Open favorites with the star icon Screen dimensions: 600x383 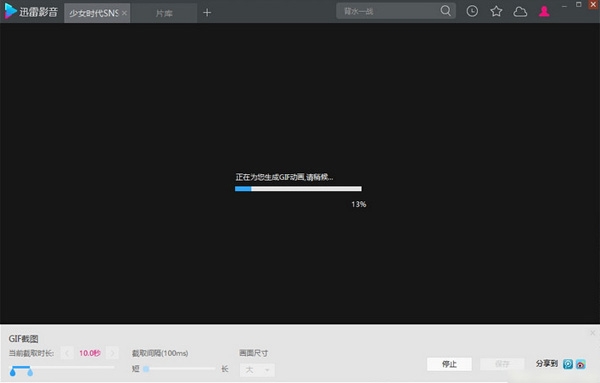pos(496,11)
